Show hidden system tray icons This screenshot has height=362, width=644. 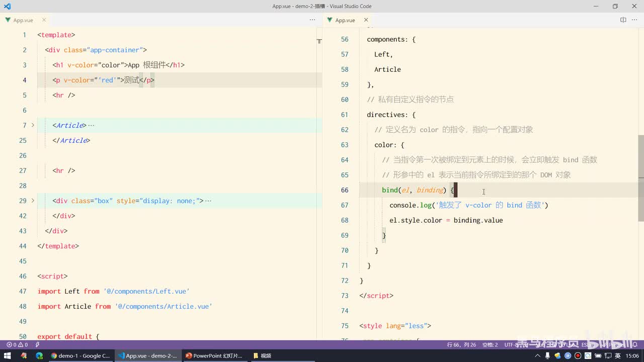538,355
